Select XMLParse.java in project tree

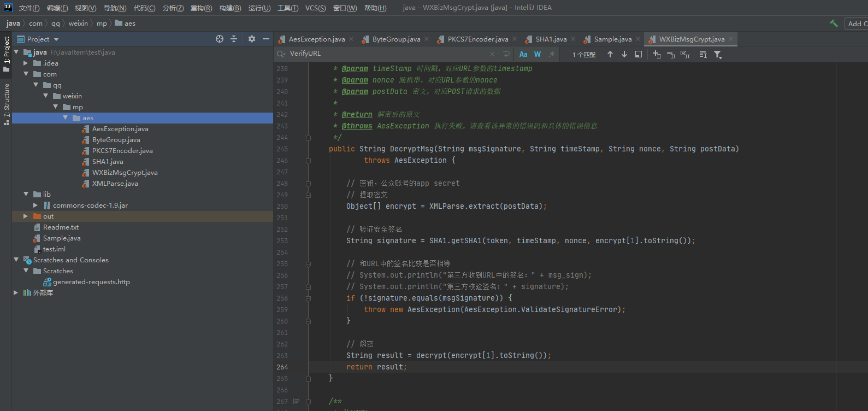pyautogui.click(x=115, y=183)
